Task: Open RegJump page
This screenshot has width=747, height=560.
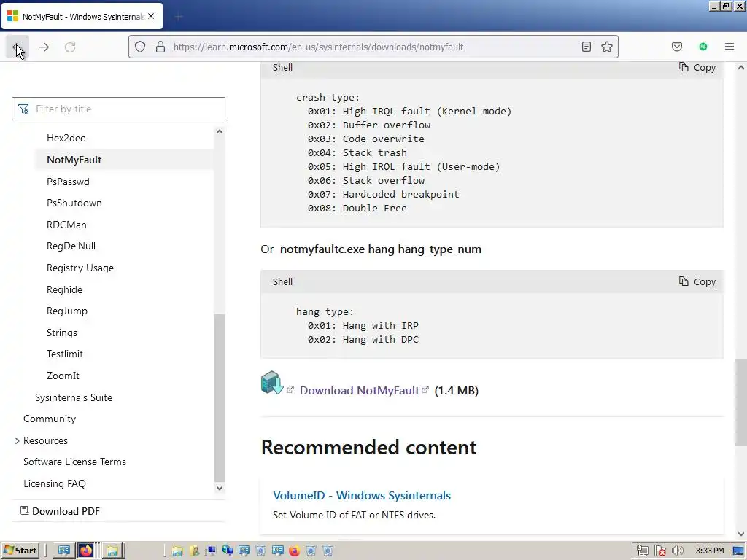Action: [67, 311]
